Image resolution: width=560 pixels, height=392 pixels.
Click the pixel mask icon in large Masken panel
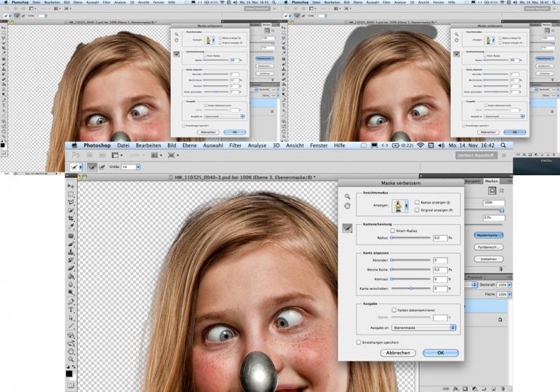click(490, 191)
